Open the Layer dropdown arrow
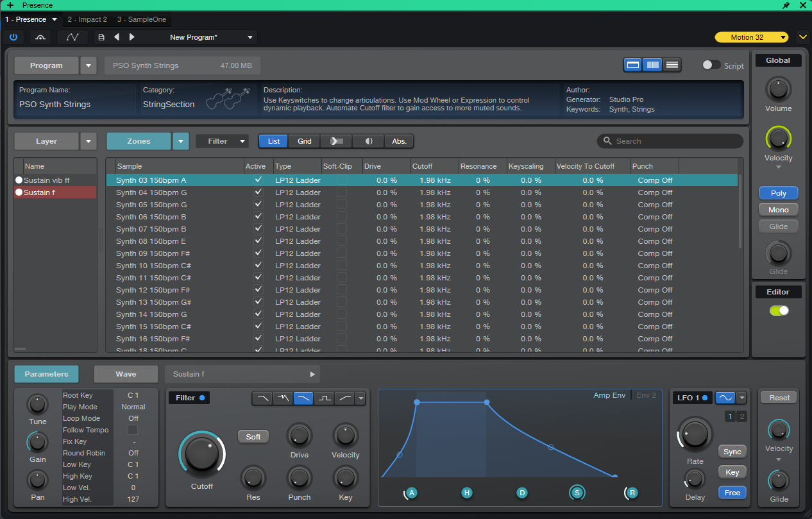Screen dimensions: 812x519 pos(89,141)
